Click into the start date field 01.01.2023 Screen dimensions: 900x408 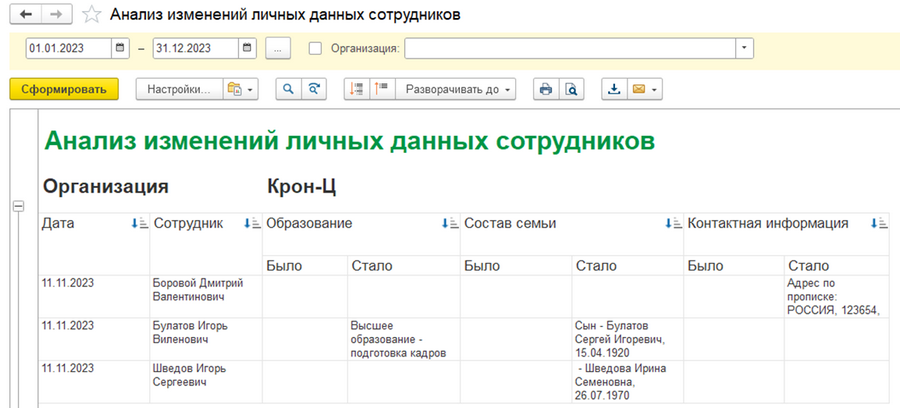click(69, 48)
